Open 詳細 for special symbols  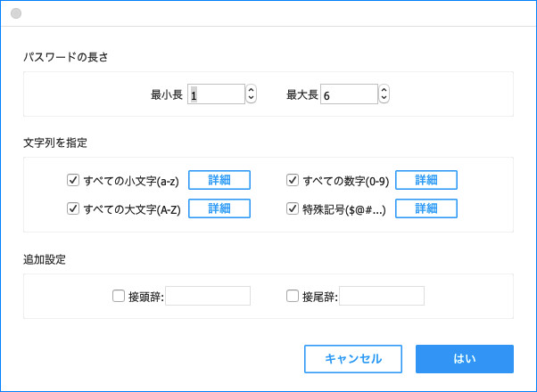[x=425, y=208]
